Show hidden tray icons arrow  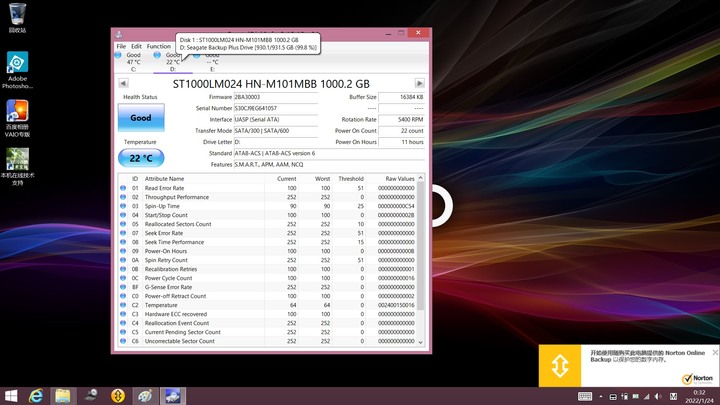pyautogui.click(x=601, y=396)
